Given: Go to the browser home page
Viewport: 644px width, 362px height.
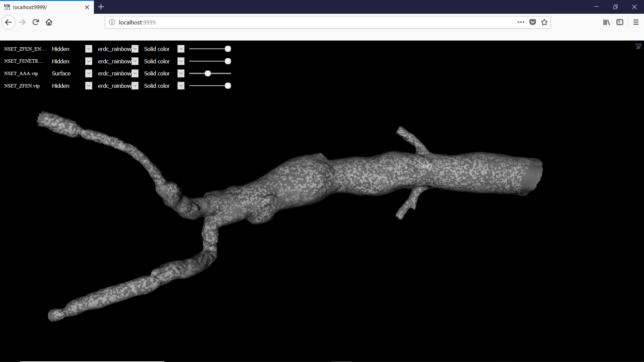Looking at the screenshot, I should (x=49, y=22).
